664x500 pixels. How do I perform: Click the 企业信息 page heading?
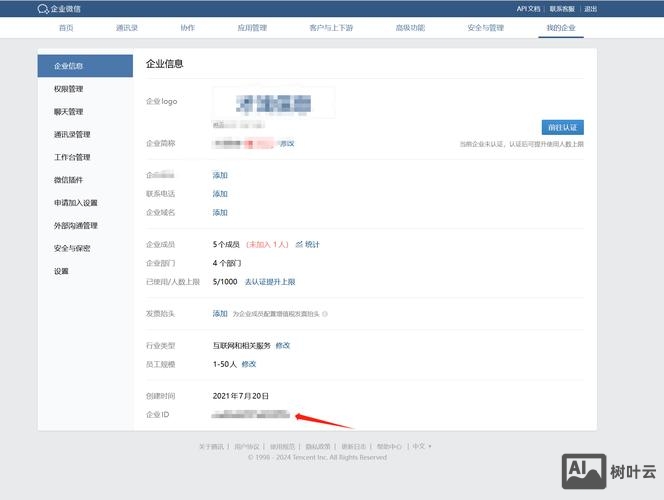pos(165,64)
